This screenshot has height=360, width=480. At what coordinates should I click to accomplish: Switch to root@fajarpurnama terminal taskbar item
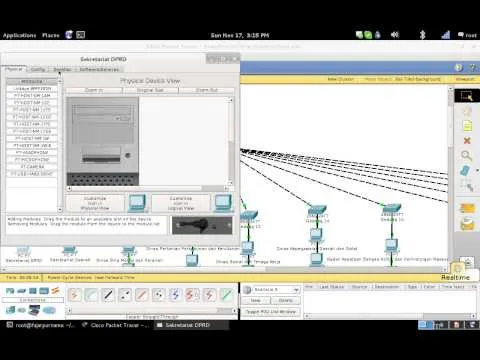click(41, 325)
